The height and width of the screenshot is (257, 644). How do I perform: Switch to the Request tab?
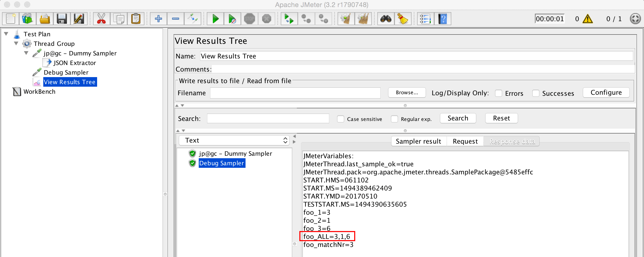click(x=465, y=141)
